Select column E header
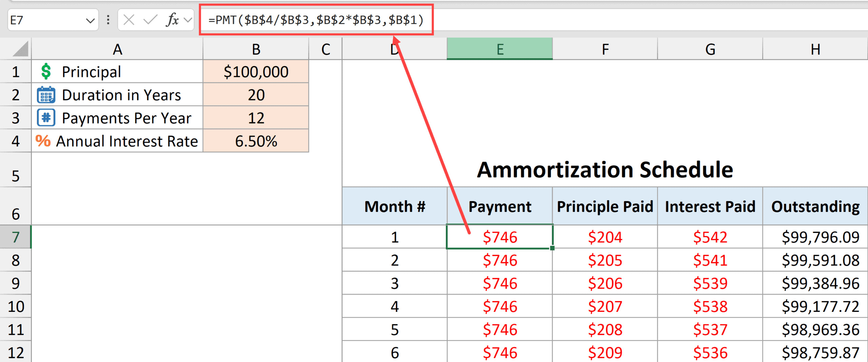Image resolution: width=868 pixels, height=362 pixels. pyautogui.click(x=499, y=49)
